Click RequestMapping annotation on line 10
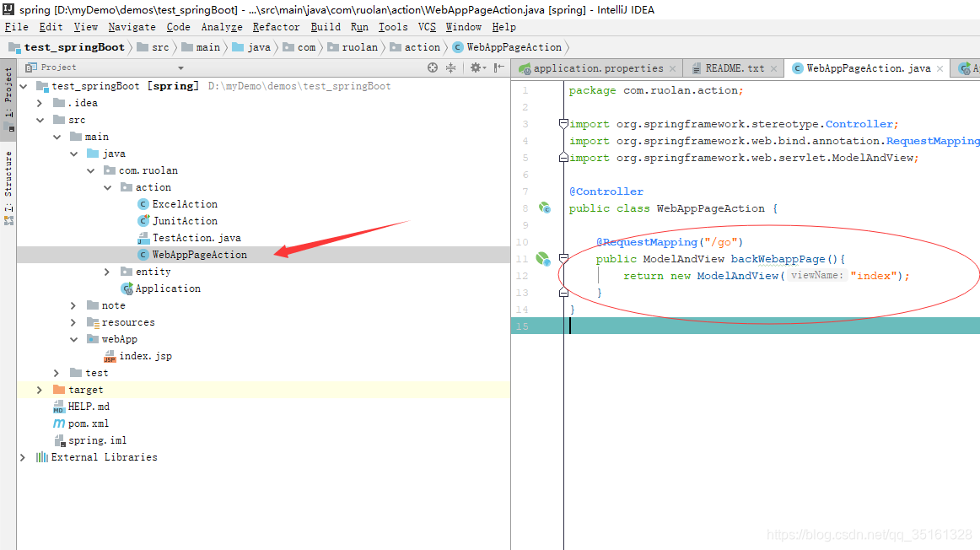Viewport: 980px width, 550px height. [647, 242]
